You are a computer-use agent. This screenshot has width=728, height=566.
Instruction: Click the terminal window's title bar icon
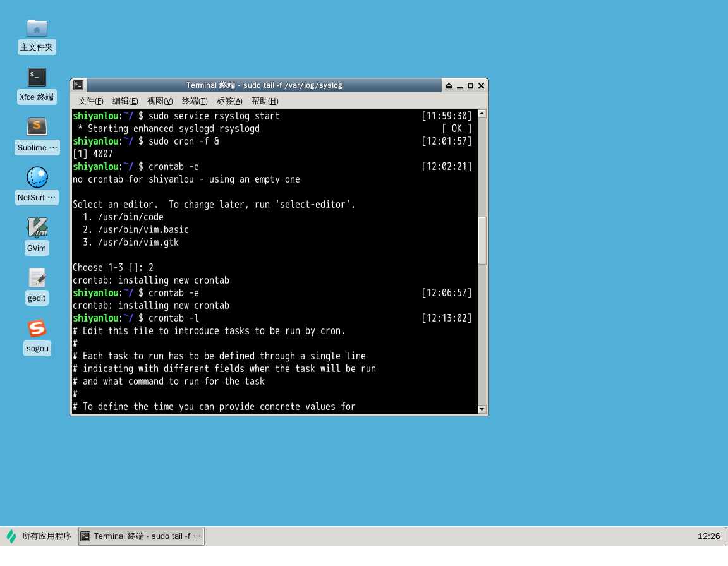[78, 85]
